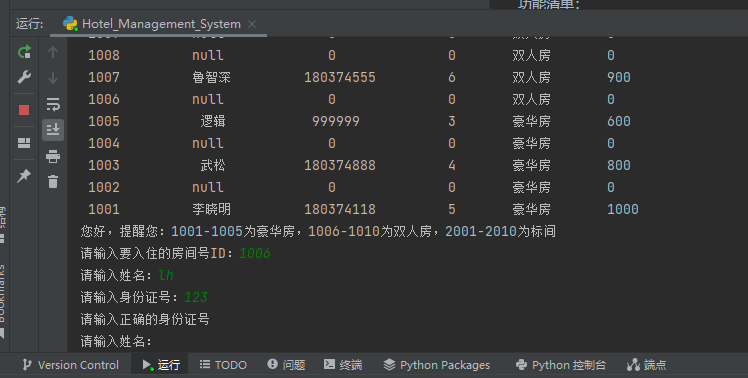Click the guest name 鲁智深
The width and height of the screenshot is (748, 378).
pos(211,77)
